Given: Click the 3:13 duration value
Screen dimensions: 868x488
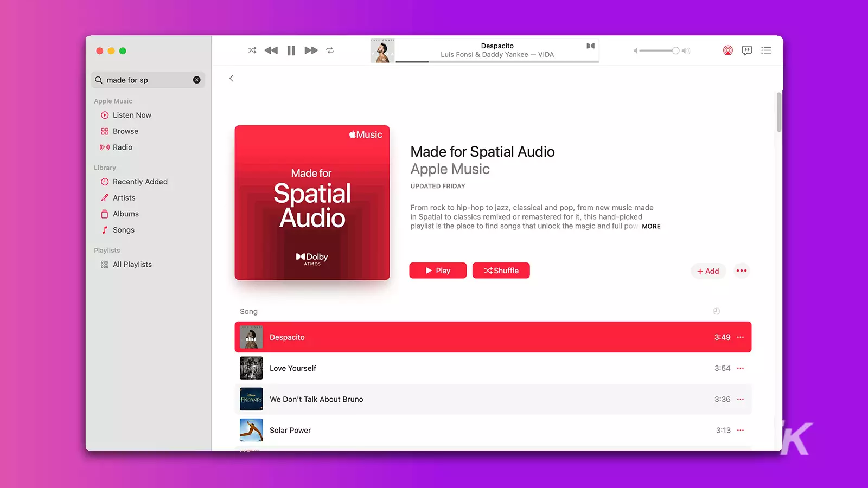Looking at the screenshot, I should pyautogui.click(x=723, y=430).
